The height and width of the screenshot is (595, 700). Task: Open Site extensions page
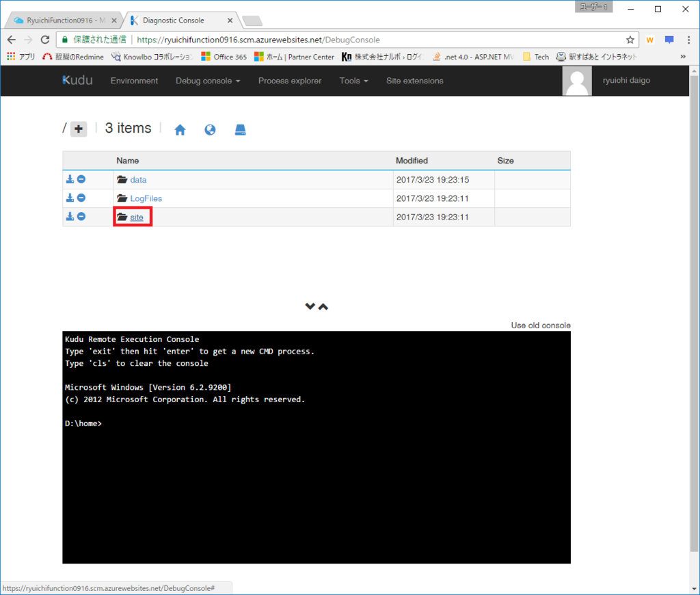[415, 81]
